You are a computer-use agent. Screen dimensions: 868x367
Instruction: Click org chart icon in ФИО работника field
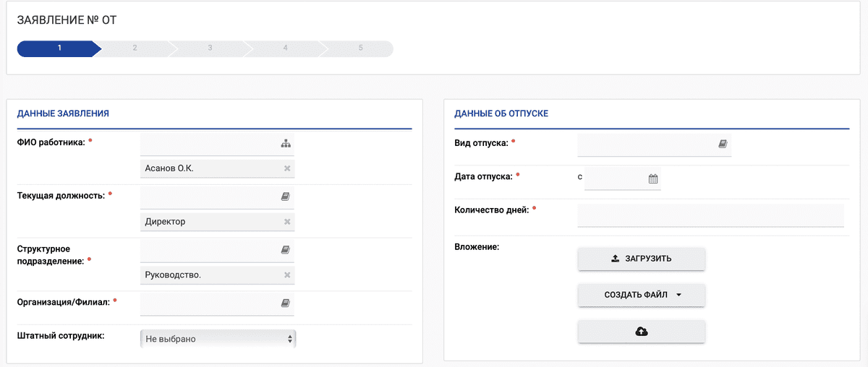[x=285, y=144]
